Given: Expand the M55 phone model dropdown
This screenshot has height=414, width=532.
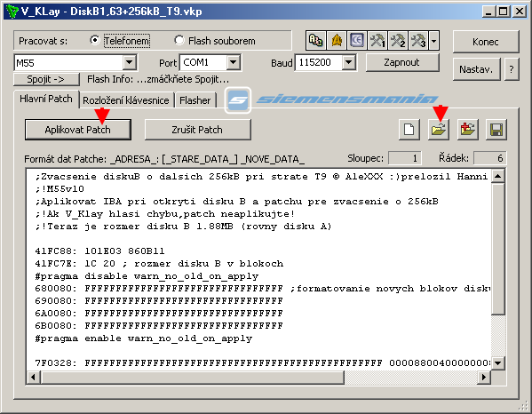Looking at the screenshot, I should click(x=129, y=62).
